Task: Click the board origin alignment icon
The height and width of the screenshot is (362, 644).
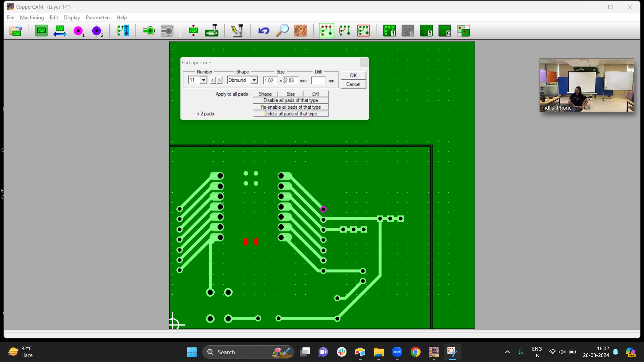Action: point(193,31)
